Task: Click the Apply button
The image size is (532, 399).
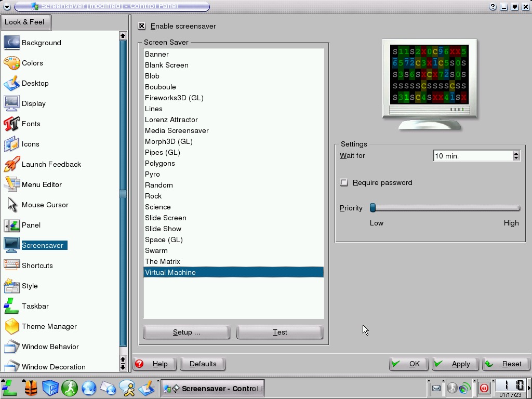Action: (454, 364)
